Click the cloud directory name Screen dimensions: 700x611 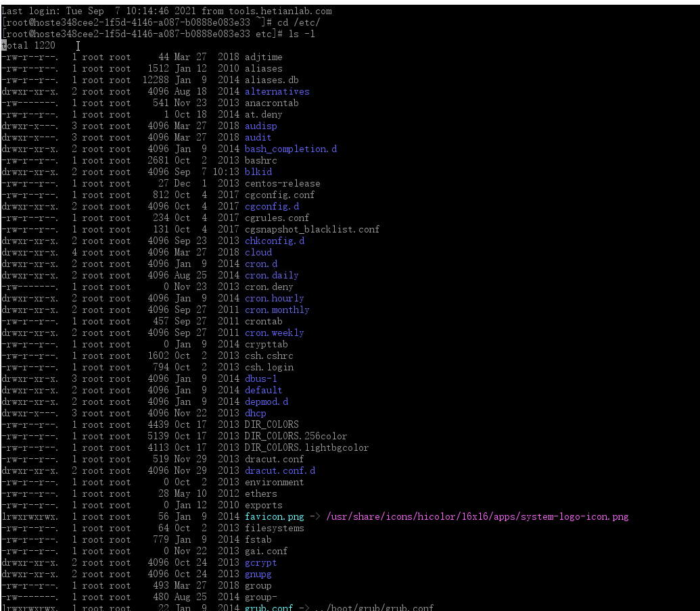click(257, 252)
